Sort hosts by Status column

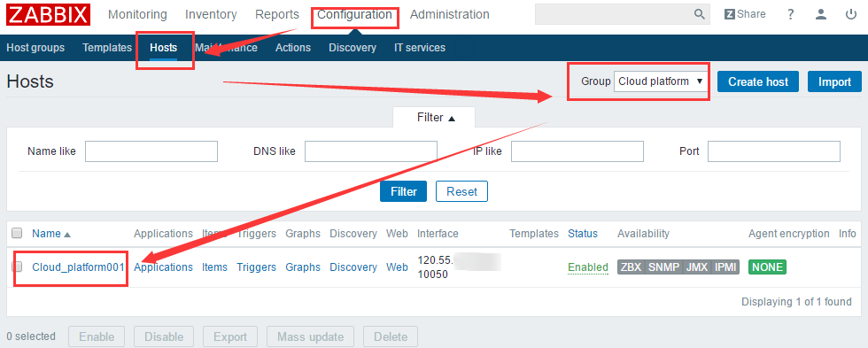[x=583, y=234]
